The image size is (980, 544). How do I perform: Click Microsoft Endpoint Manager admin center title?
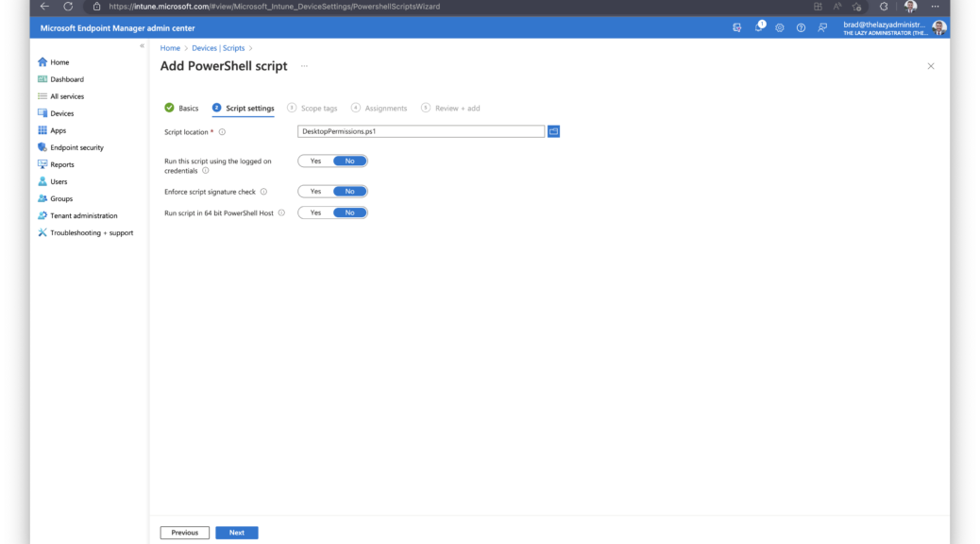[117, 28]
